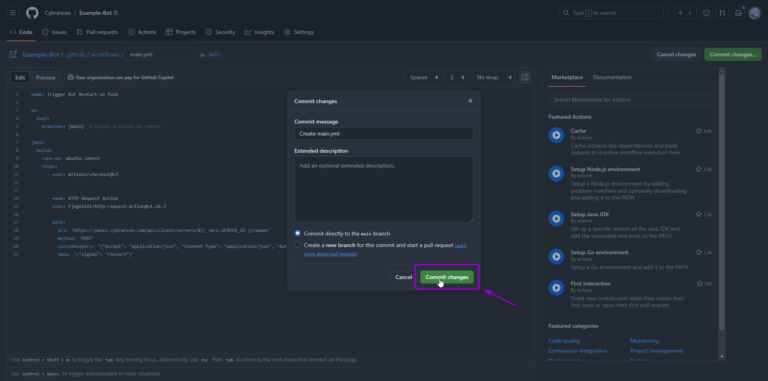The height and width of the screenshot is (381, 768).
Task: Click top-right Commit changes... button
Action: click(733, 54)
